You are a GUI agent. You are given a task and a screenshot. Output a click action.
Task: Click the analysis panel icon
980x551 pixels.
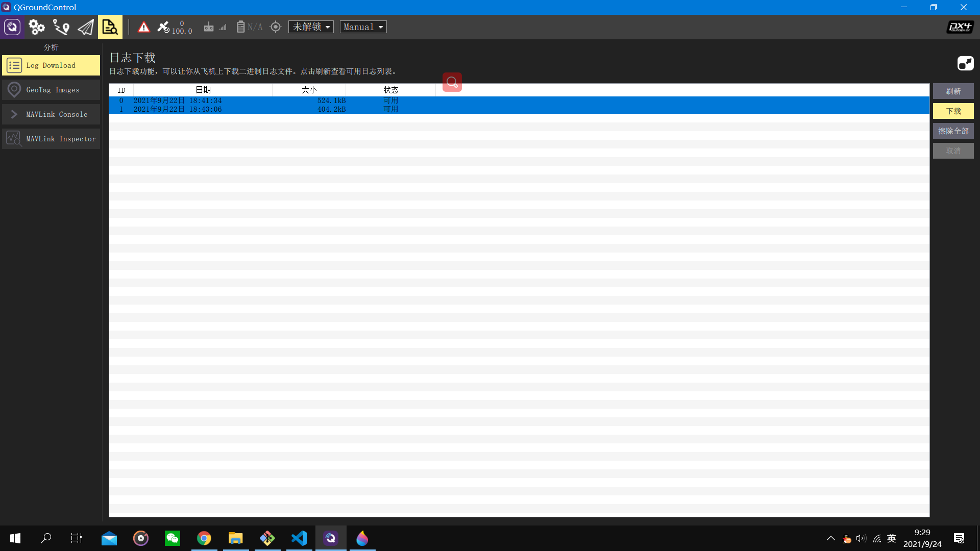pyautogui.click(x=110, y=26)
